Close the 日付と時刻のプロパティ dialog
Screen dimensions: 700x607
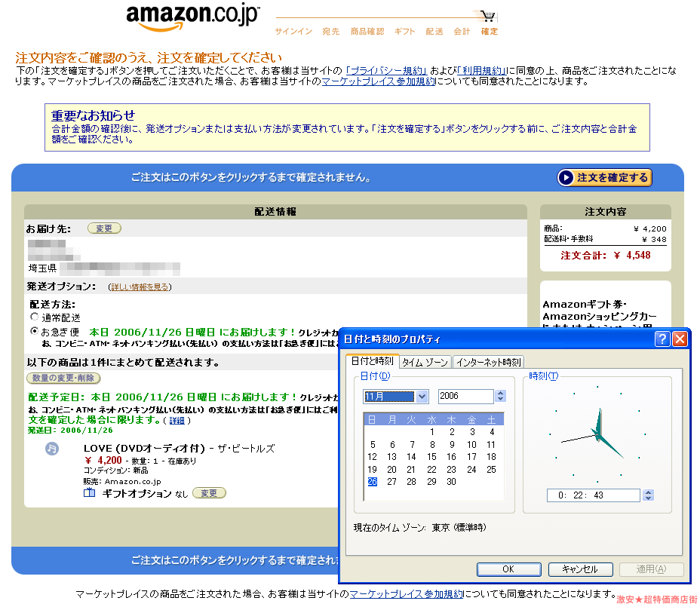pyautogui.click(x=680, y=339)
